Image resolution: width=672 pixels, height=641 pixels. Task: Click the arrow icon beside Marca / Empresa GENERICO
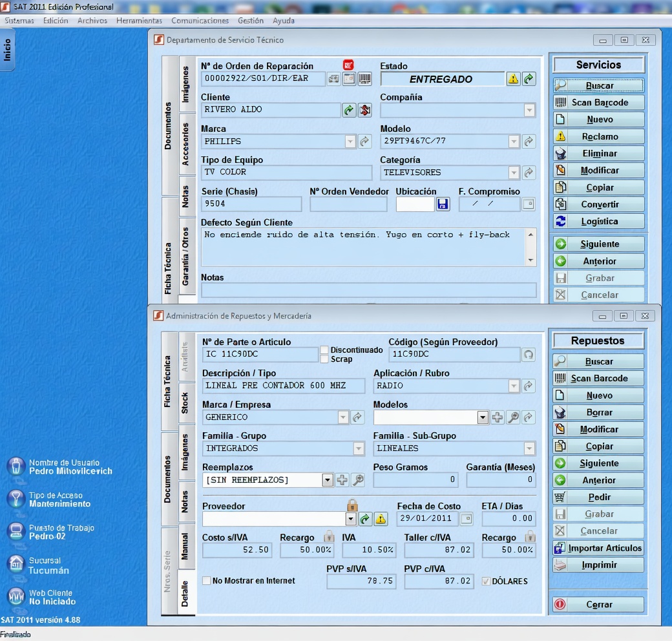[x=357, y=417]
